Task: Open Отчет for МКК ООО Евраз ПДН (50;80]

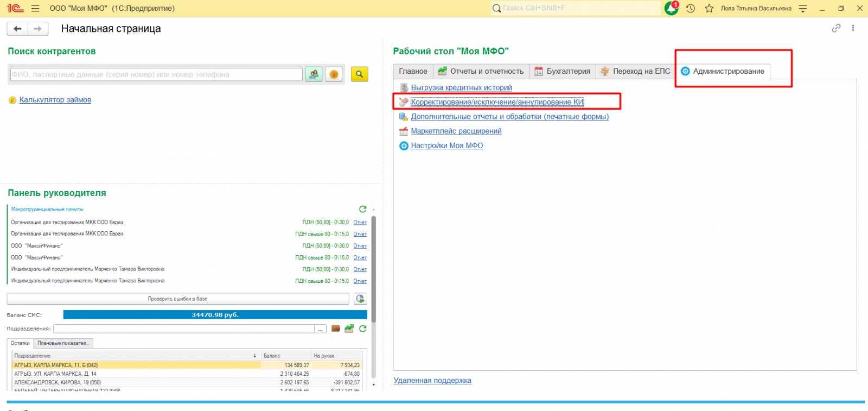Action: [360, 222]
